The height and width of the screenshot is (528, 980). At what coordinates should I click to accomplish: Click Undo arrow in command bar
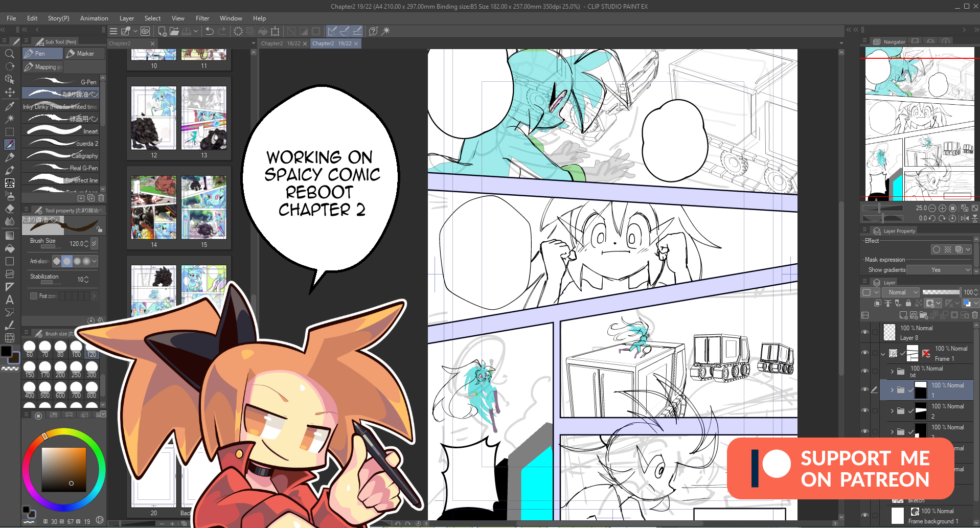210,31
